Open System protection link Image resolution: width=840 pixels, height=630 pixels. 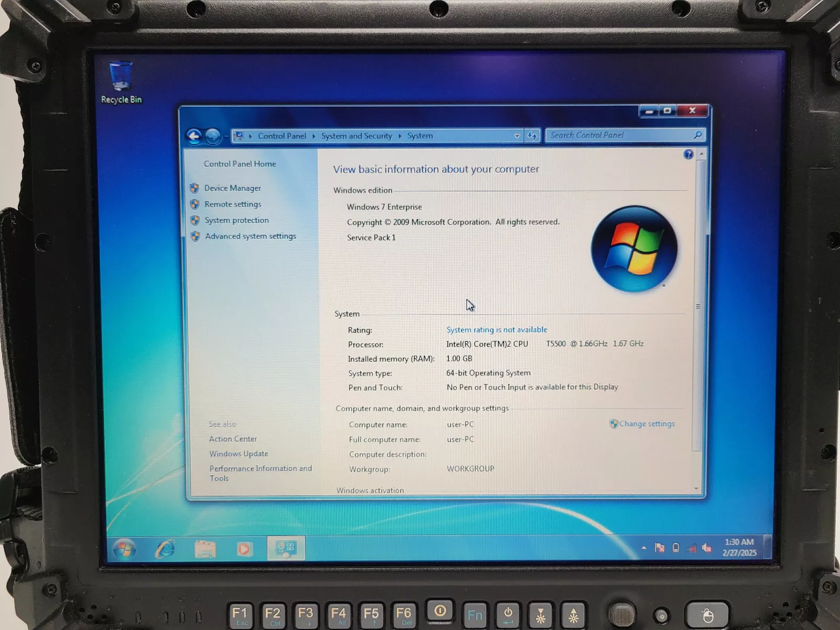[237, 220]
